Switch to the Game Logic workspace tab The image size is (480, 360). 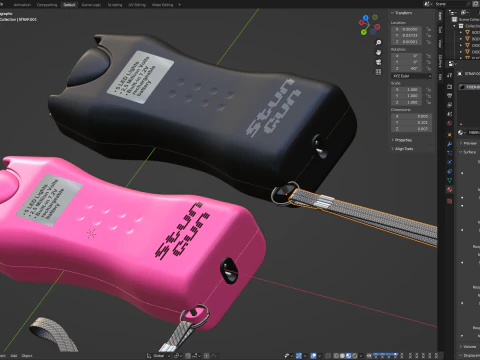click(91, 5)
